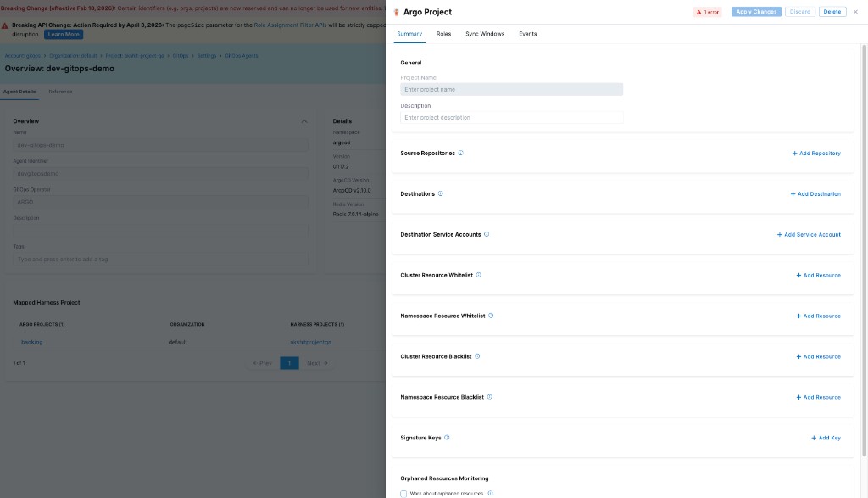Click the Source Repositories info icon
The width and height of the screenshot is (868, 498).
tap(460, 153)
